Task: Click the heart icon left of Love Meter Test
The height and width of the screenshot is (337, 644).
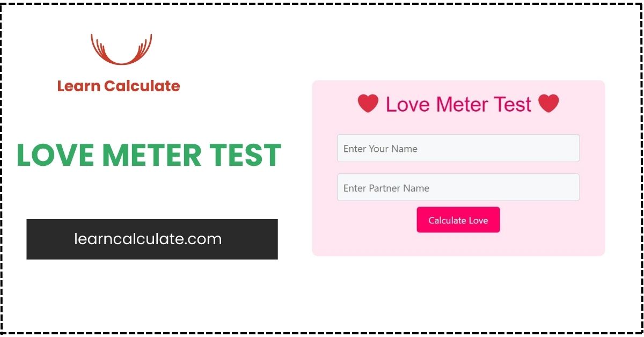Action: (x=368, y=103)
